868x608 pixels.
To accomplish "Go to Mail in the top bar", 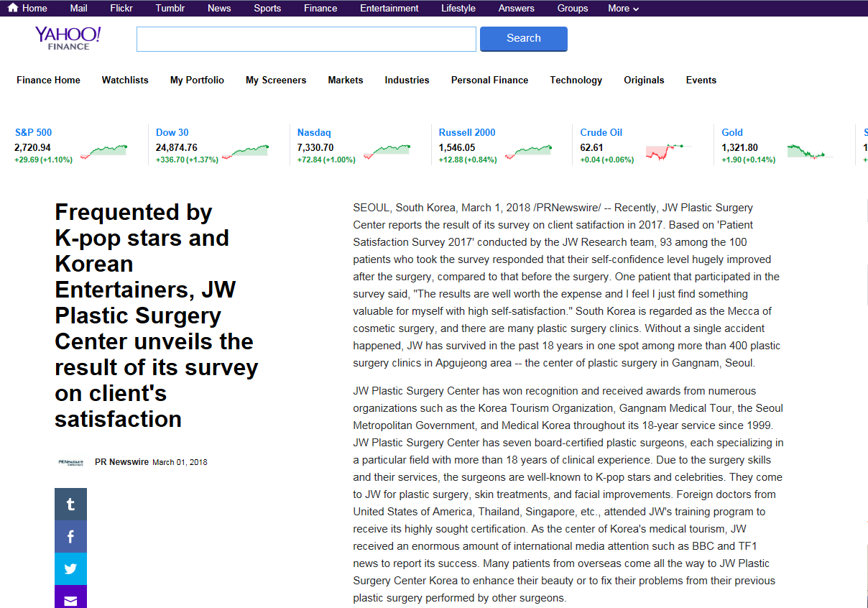I will [x=79, y=9].
